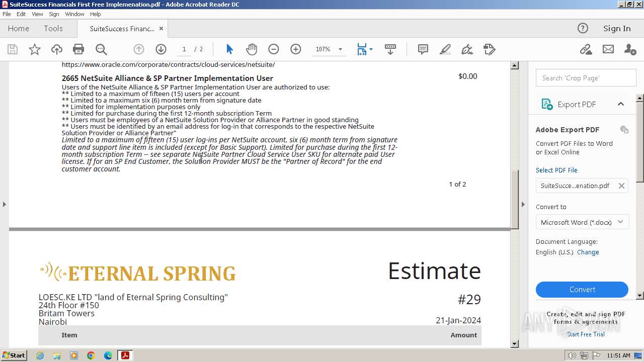The height and width of the screenshot is (362, 644).
Task: Open the File menu
Action: tap(7, 14)
